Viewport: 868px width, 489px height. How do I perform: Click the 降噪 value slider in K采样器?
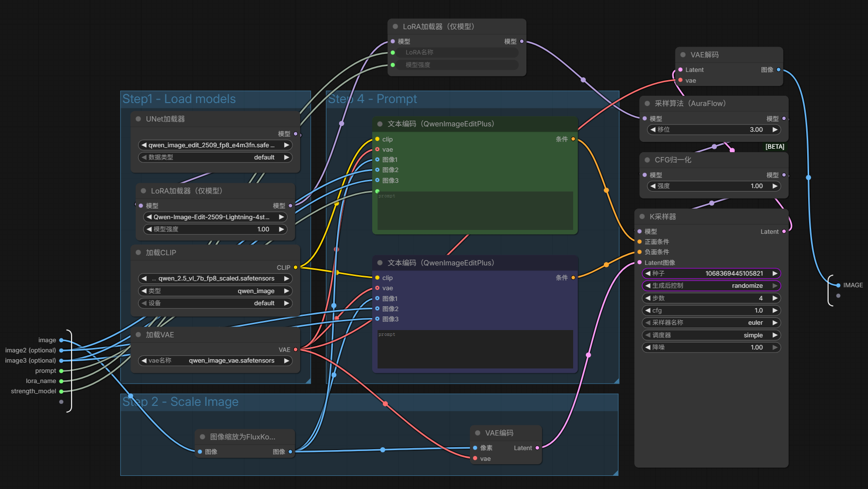tap(711, 348)
